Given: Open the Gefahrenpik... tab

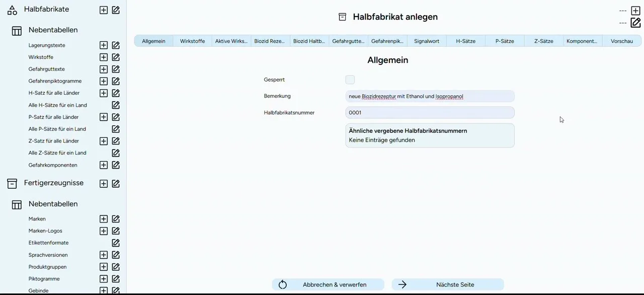Looking at the screenshot, I should point(387,41).
